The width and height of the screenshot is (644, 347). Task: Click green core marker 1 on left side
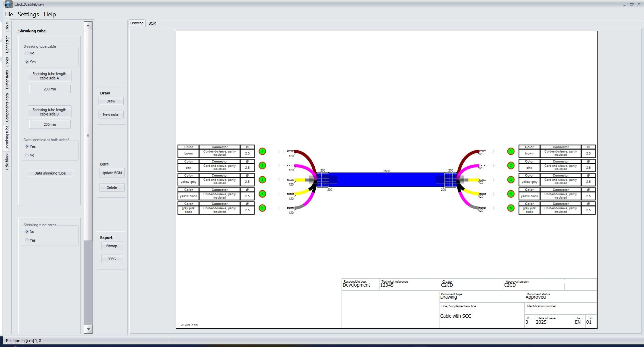tap(262, 151)
